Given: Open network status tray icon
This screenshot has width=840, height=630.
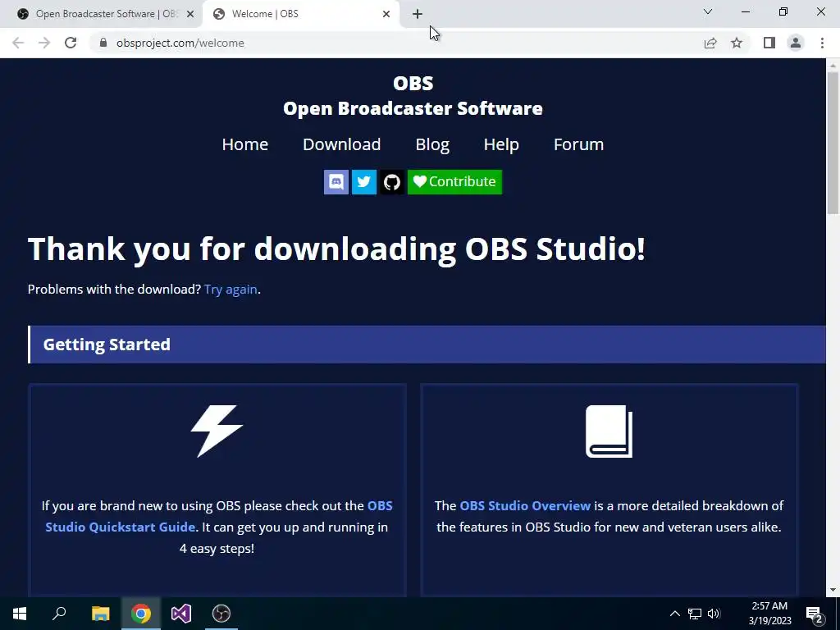Looking at the screenshot, I should [x=695, y=614].
